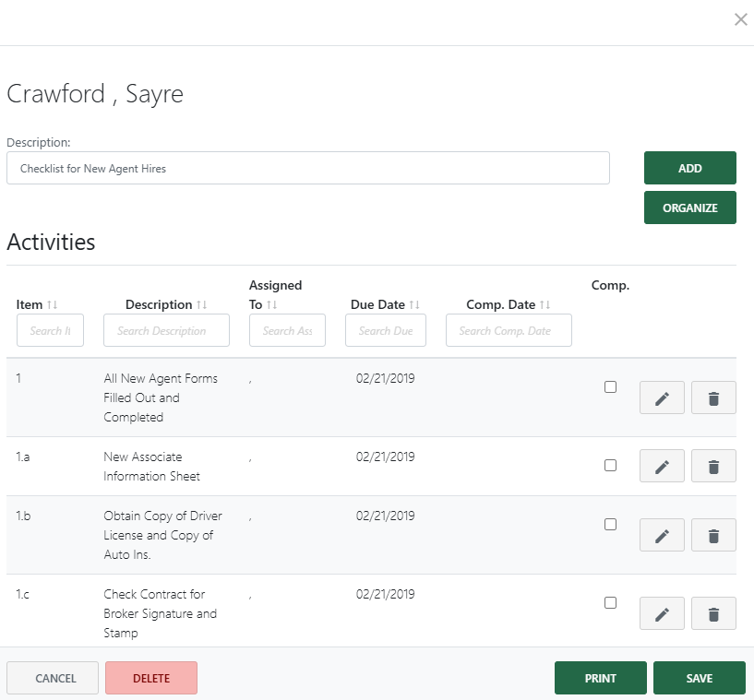
Task: Check completion box for item 1.a
Action: (x=610, y=466)
